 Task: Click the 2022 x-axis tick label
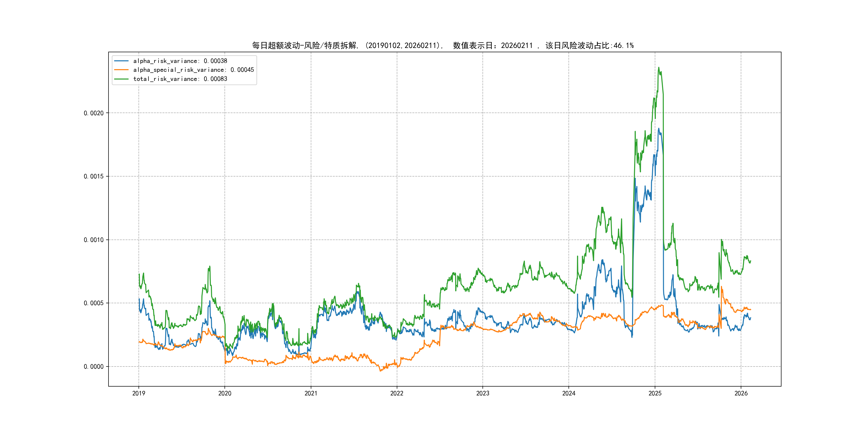[396, 393]
